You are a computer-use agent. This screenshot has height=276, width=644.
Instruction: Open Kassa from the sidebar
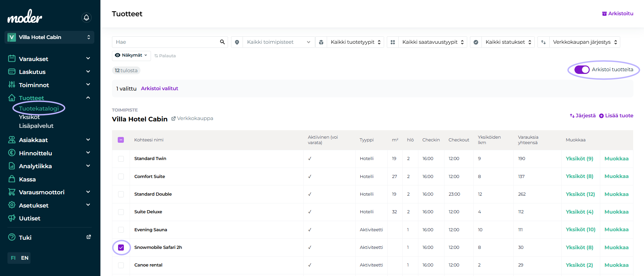[x=27, y=179]
